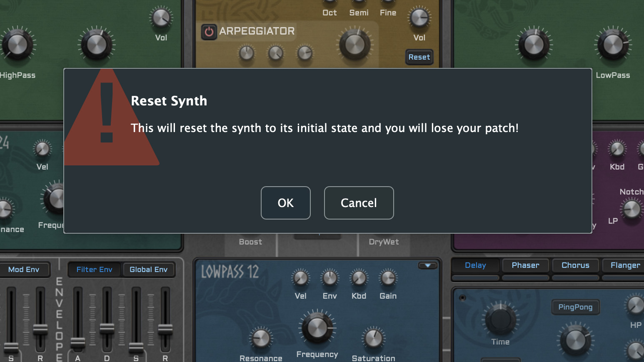Click the yellow oscillator Vol knob

point(419,18)
